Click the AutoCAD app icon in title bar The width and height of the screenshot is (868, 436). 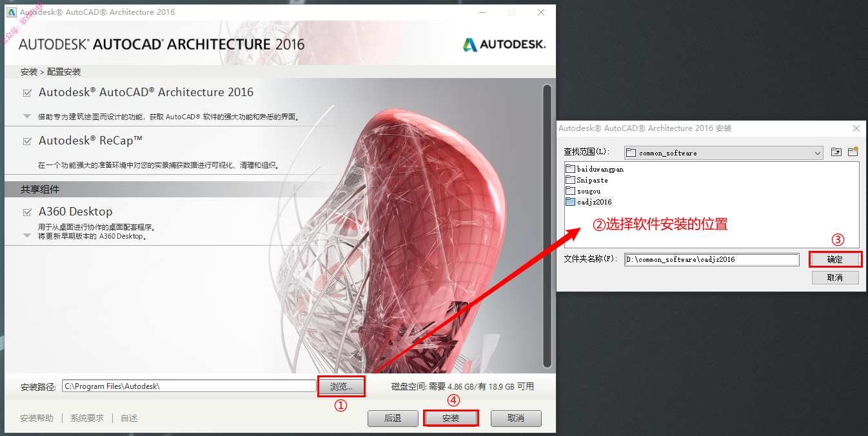(x=11, y=12)
